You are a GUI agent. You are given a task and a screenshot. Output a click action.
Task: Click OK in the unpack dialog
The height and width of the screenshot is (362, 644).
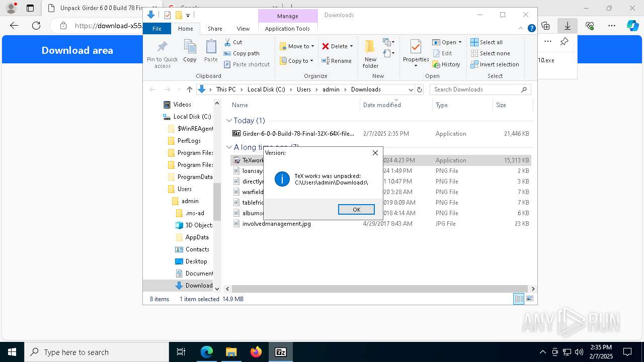point(356,210)
